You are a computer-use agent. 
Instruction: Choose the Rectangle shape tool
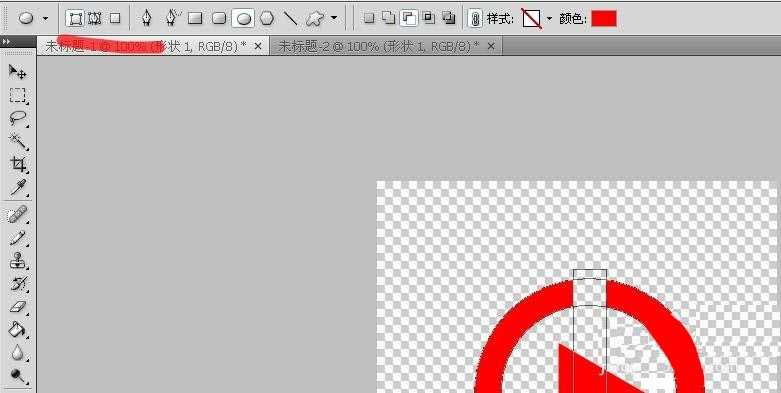pos(195,19)
